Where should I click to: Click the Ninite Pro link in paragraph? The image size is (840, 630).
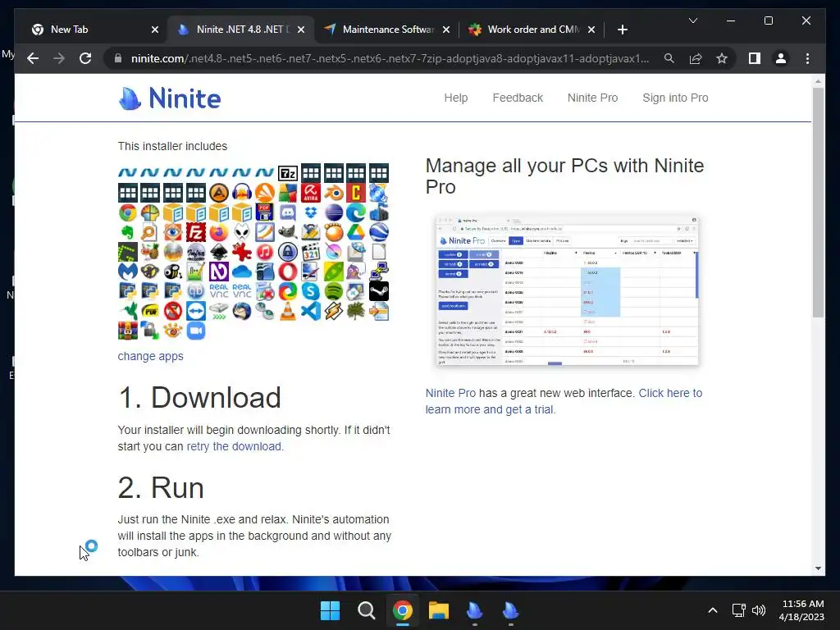click(x=450, y=393)
